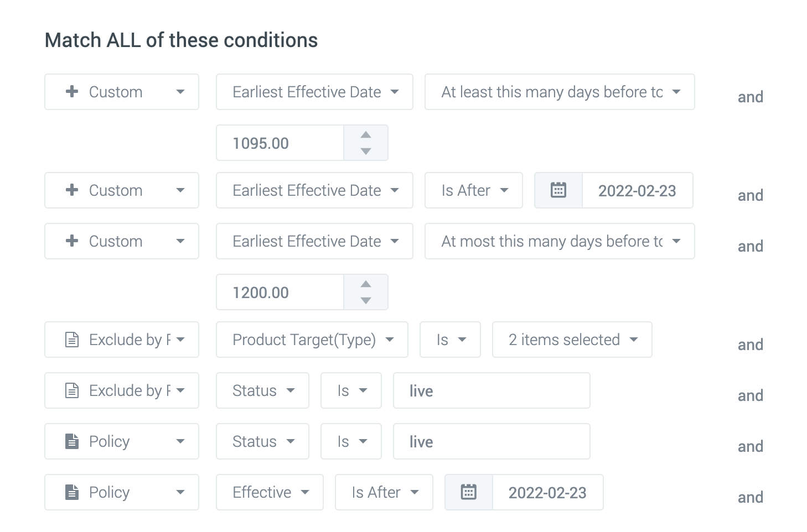This screenshot has width=807, height=532.
Task: Click calendar icon beside Earliest Effective Date Is After
Action: pos(558,191)
